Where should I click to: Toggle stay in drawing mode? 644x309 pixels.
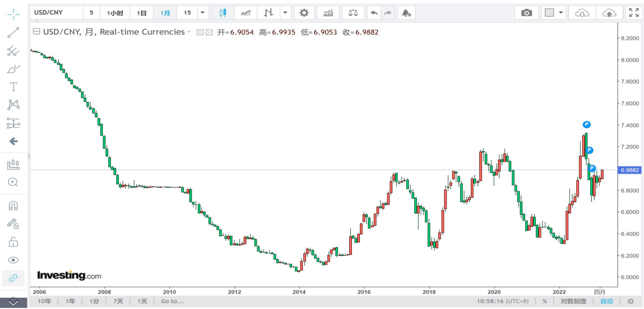13,223
